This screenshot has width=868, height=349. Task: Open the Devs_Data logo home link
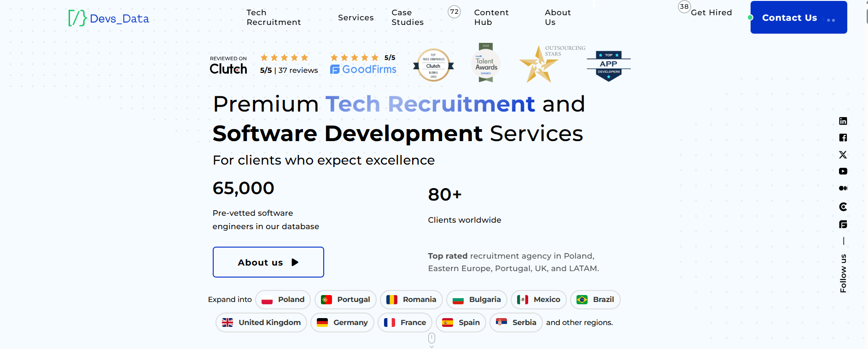(109, 18)
